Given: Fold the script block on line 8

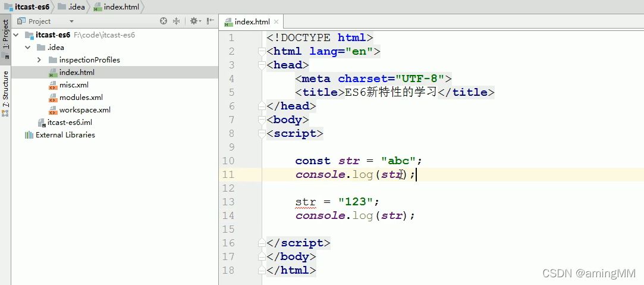Looking at the screenshot, I should point(261,133).
